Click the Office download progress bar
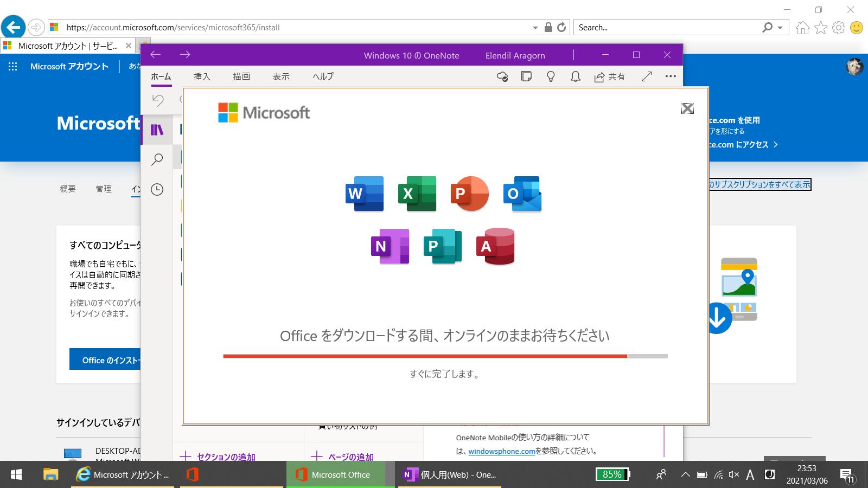Screen dimensions: 868x488 pos(445,356)
